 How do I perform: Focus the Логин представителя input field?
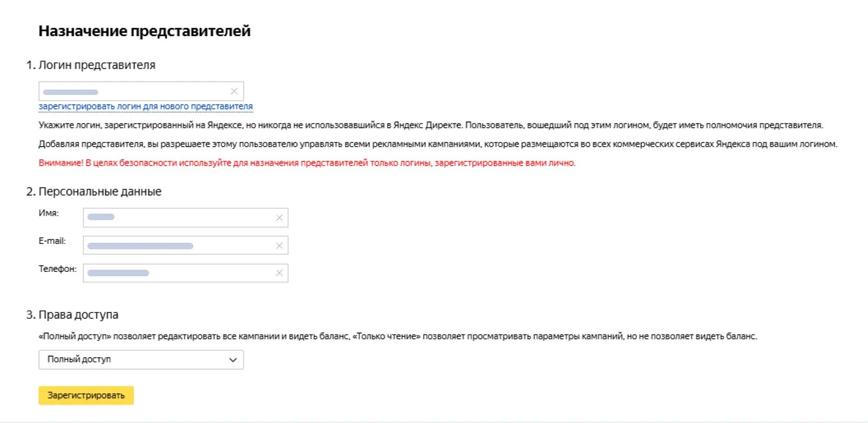[x=141, y=91]
